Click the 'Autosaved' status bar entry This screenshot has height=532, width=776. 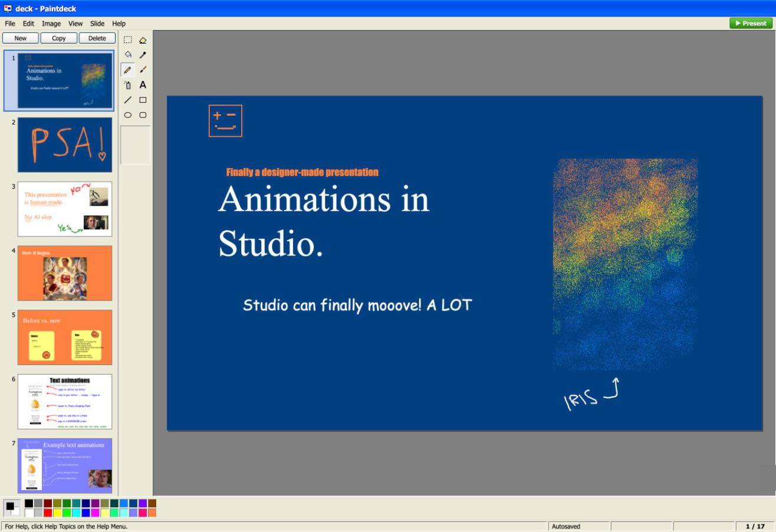pyautogui.click(x=579, y=526)
